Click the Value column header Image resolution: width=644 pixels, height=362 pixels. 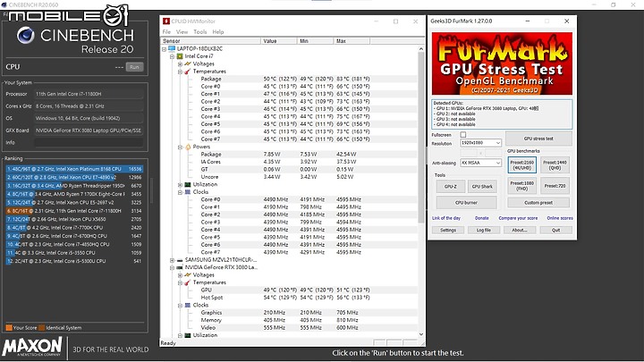(x=279, y=41)
